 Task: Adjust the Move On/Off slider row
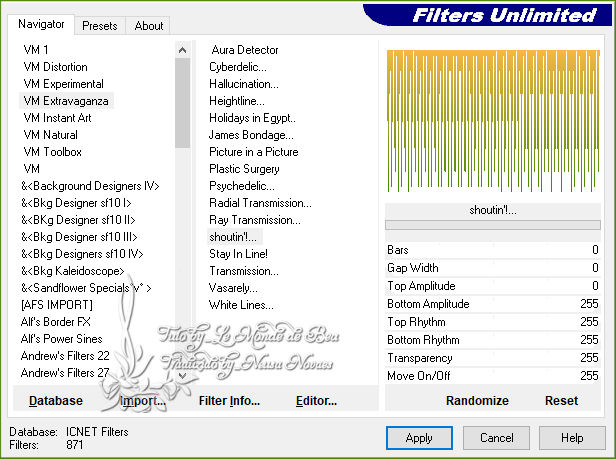pyautogui.click(x=493, y=376)
